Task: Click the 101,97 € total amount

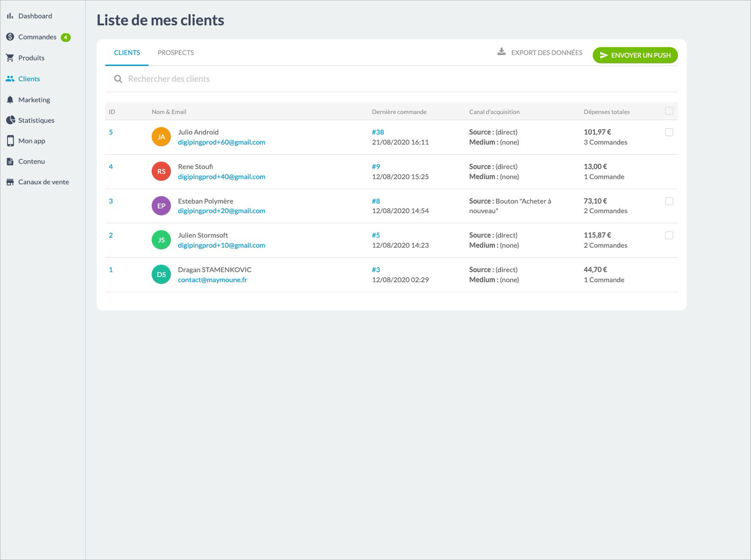Action: coord(597,132)
